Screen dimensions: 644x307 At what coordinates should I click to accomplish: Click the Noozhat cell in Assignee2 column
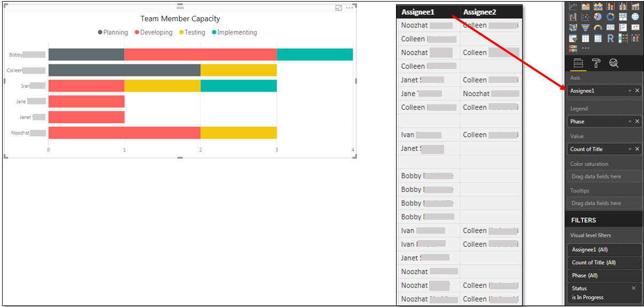pyautogui.click(x=491, y=94)
